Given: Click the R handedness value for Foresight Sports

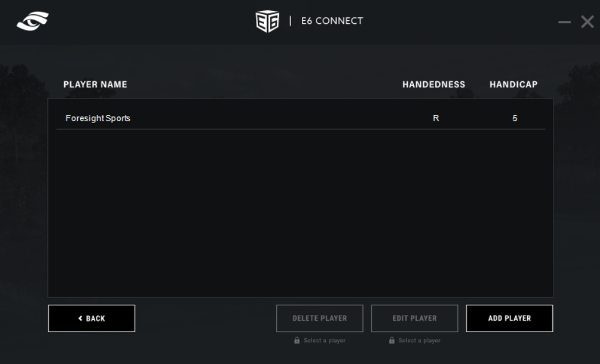Looking at the screenshot, I should 436,118.
